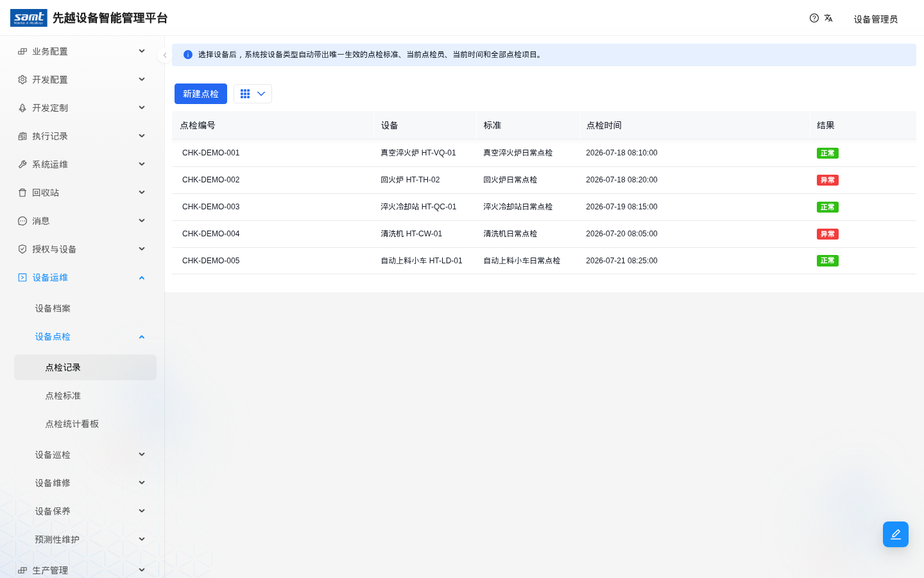This screenshot has height=578, width=924.
Task: Click timestamp 2026-07-21 08:25:00
Action: tap(622, 261)
